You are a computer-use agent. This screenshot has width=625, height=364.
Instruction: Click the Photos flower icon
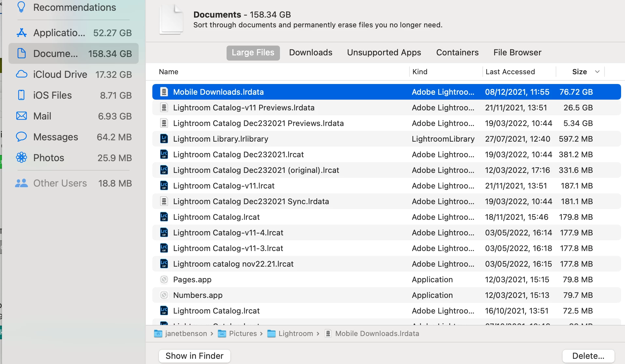tap(21, 158)
